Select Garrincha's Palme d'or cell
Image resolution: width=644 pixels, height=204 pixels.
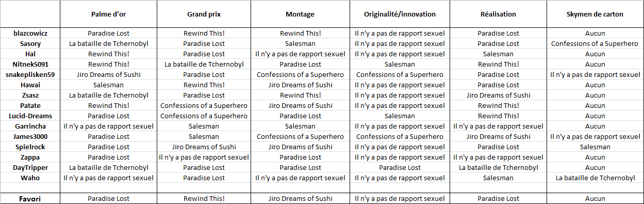pos(108,126)
